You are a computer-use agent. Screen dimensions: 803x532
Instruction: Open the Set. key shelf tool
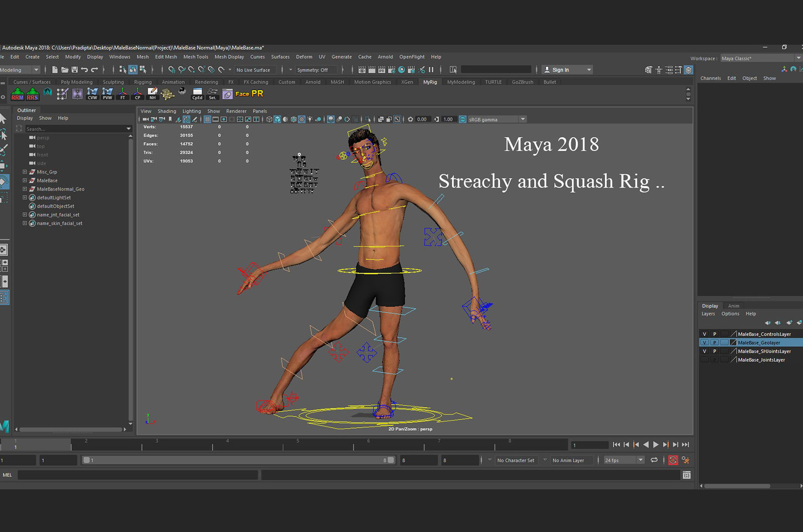point(212,94)
